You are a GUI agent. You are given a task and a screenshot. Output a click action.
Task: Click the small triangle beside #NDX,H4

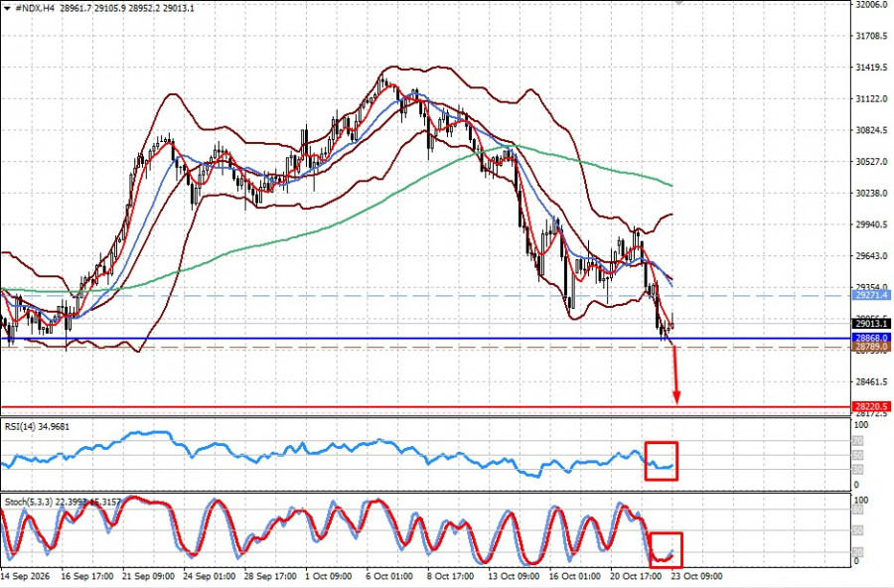pyautogui.click(x=7, y=9)
